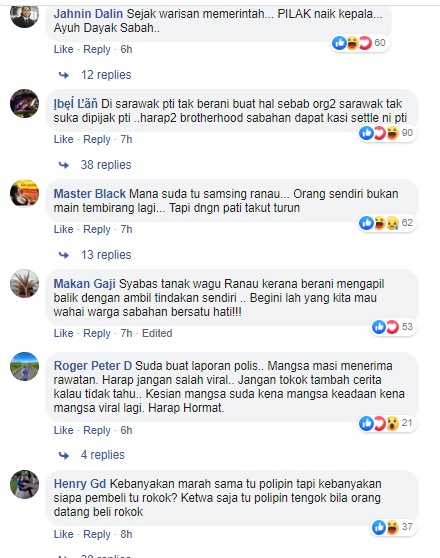Like Makan Gaji's comment
This screenshot has height=558, width=440.
coord(63,333)
